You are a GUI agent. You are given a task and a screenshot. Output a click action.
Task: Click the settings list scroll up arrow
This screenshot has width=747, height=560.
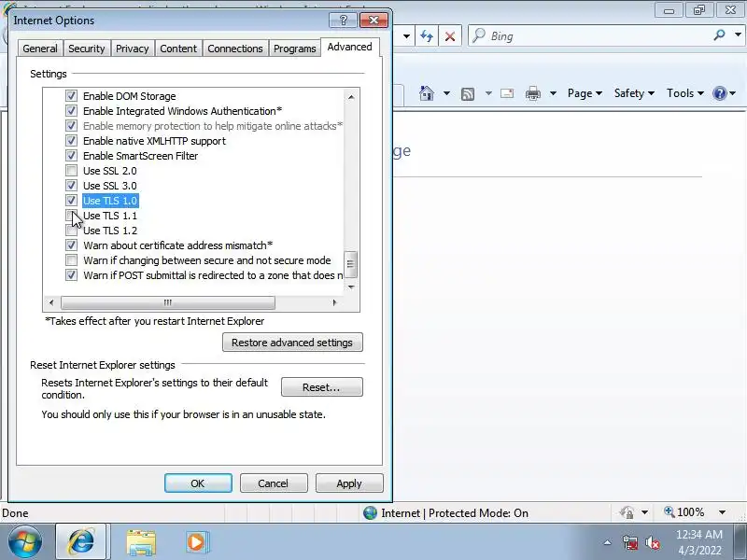(x=351, y=97)
